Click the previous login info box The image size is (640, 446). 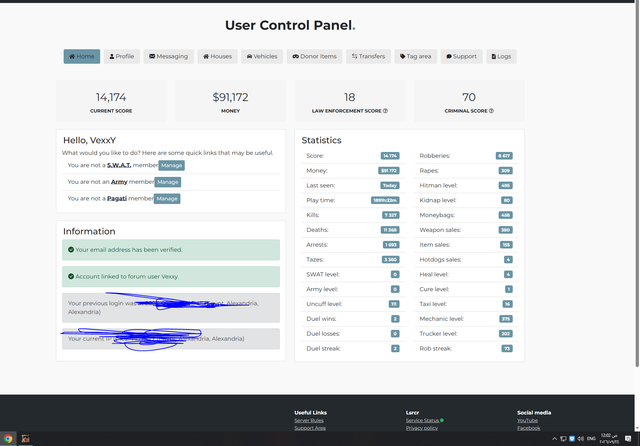click(x=171, y=308)
